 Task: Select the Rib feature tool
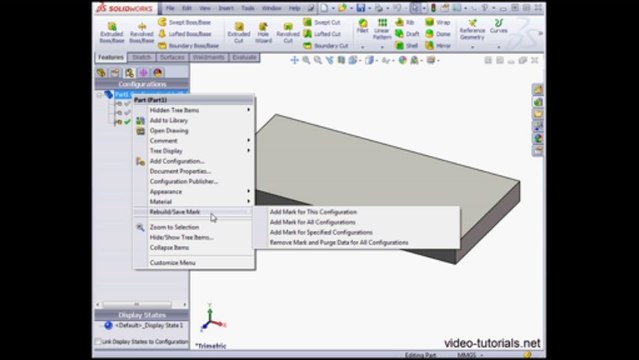click(x=405, y=22)
